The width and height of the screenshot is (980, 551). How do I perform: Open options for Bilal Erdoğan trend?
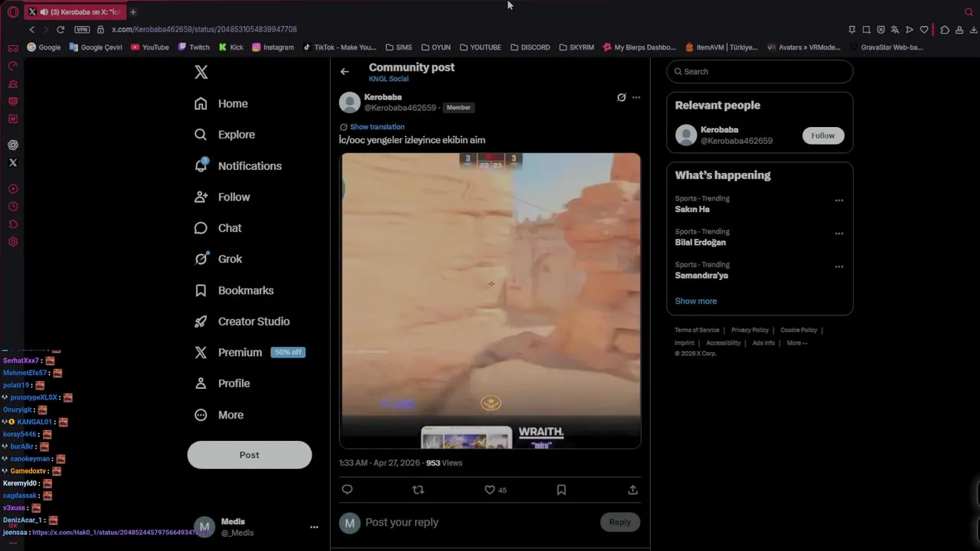(839, 233)
